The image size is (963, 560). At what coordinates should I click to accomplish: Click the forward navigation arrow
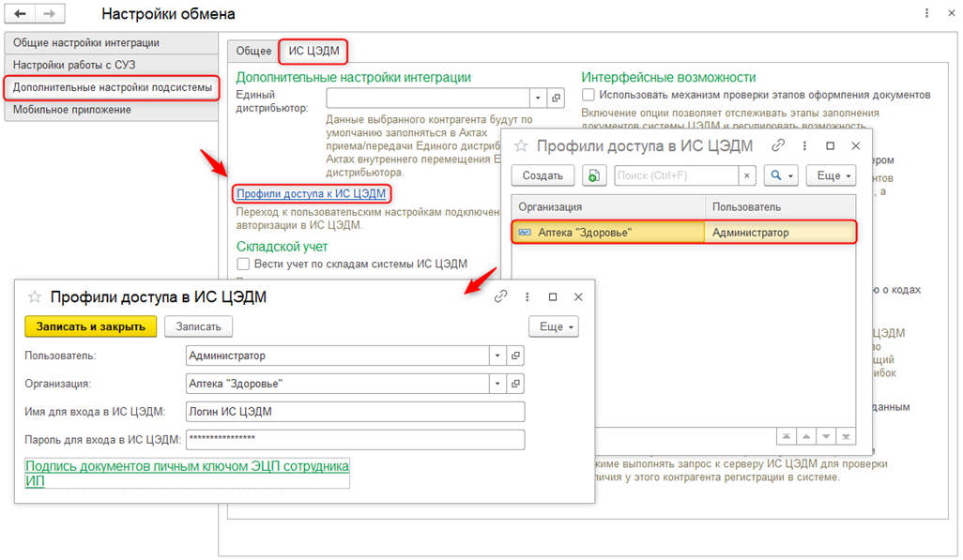pyautogui.click(x=50, y=14)
